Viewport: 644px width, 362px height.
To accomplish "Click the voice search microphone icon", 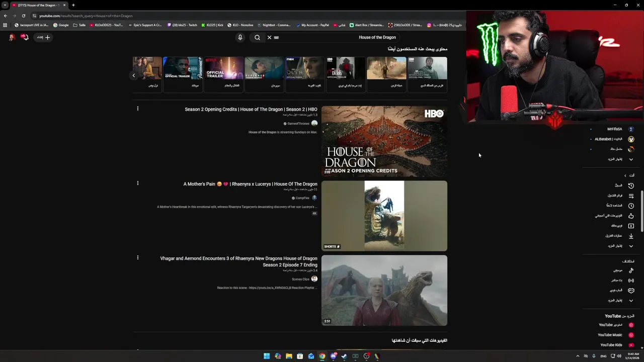I will [240, 37].
